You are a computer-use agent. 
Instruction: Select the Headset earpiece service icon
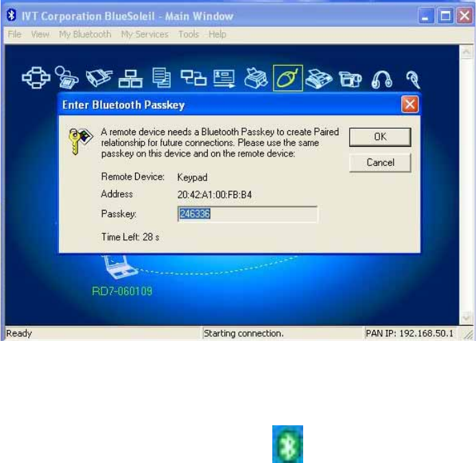tap(413, 80)
